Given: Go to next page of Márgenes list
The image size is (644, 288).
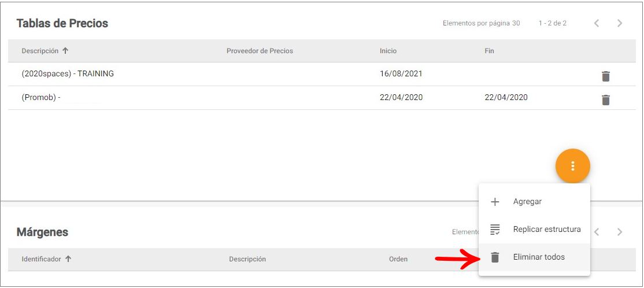Looking at the screenshot, I should pos(620,232).
